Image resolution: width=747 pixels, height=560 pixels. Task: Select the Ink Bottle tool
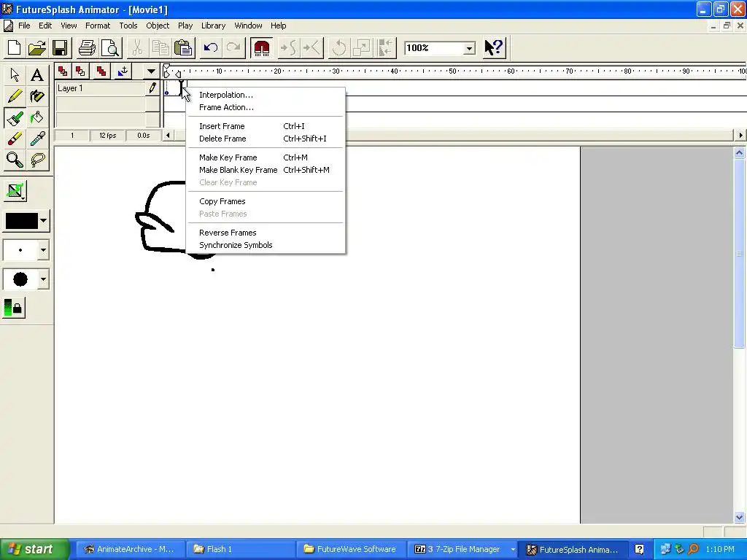coord(36,96)
